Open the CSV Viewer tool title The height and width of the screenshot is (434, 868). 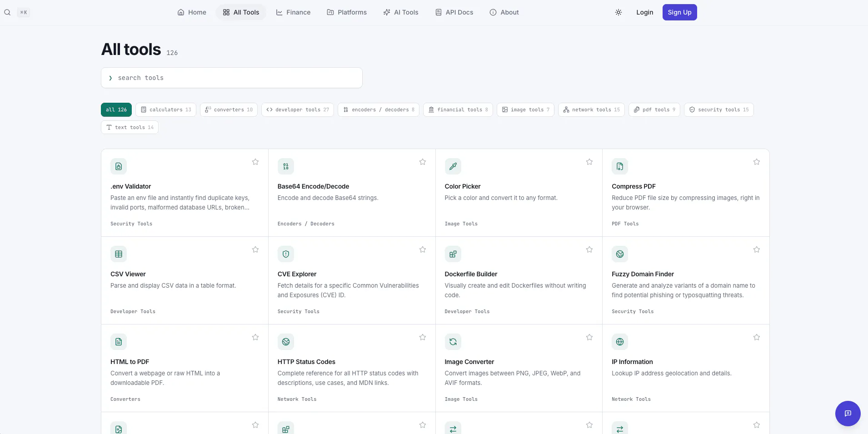128,274
